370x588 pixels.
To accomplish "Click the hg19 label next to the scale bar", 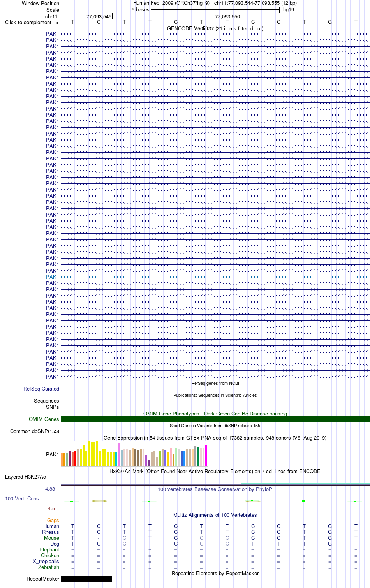I will click(289, 9).
